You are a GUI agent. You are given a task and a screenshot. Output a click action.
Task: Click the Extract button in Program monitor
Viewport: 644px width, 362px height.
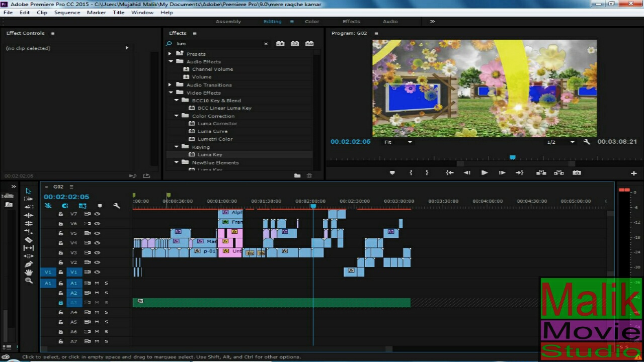(558, 172)
